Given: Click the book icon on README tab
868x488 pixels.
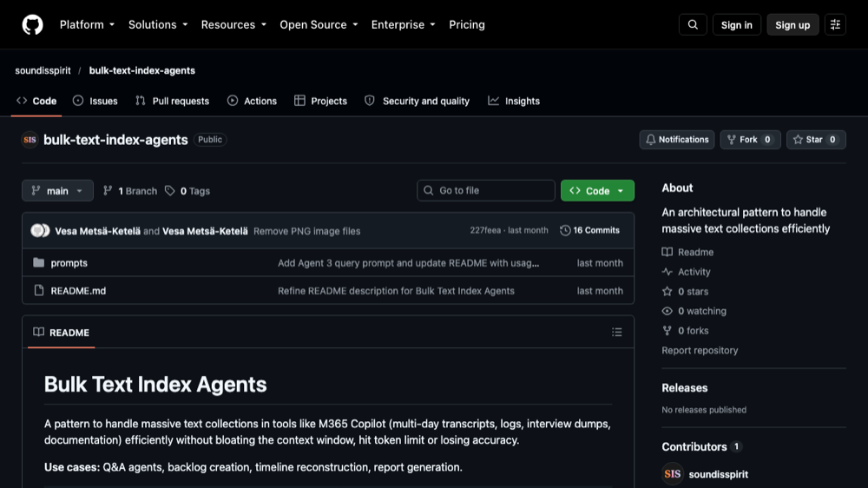Looking at the screenshot, I should click(x=38, y=333).
